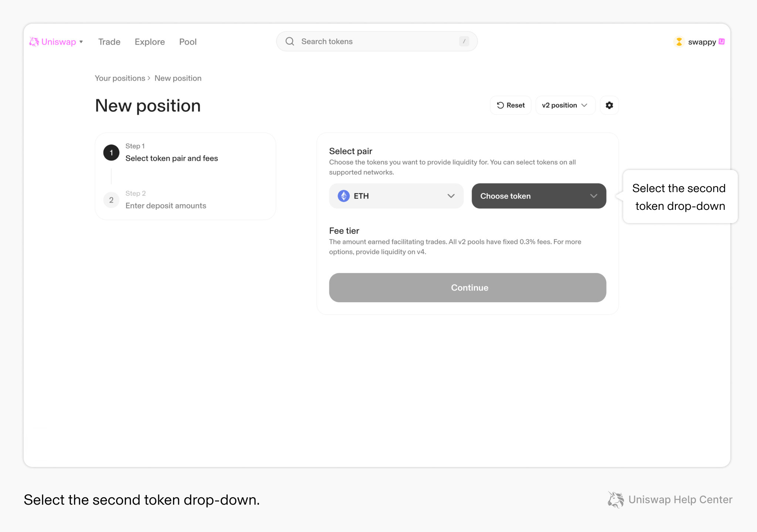757x532 pixels.
Task: Open the Pool menu item
Action: tap(188, 42)
